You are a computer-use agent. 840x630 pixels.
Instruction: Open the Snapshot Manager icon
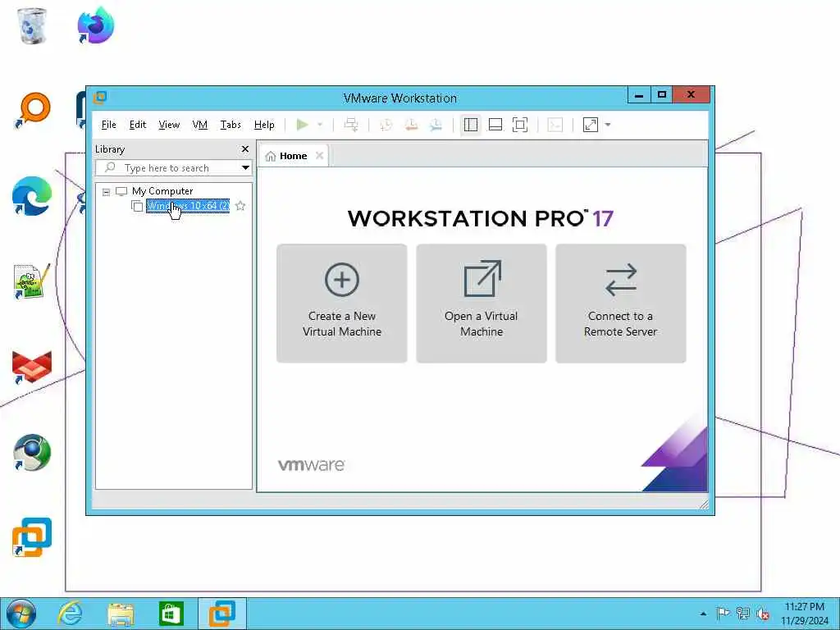(x=436, y=125)
